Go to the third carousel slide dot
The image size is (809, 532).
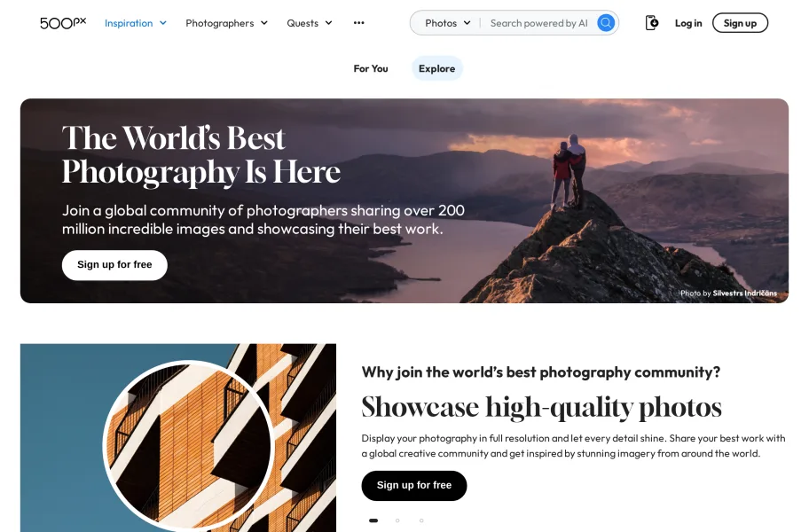[x=421, y=520]
